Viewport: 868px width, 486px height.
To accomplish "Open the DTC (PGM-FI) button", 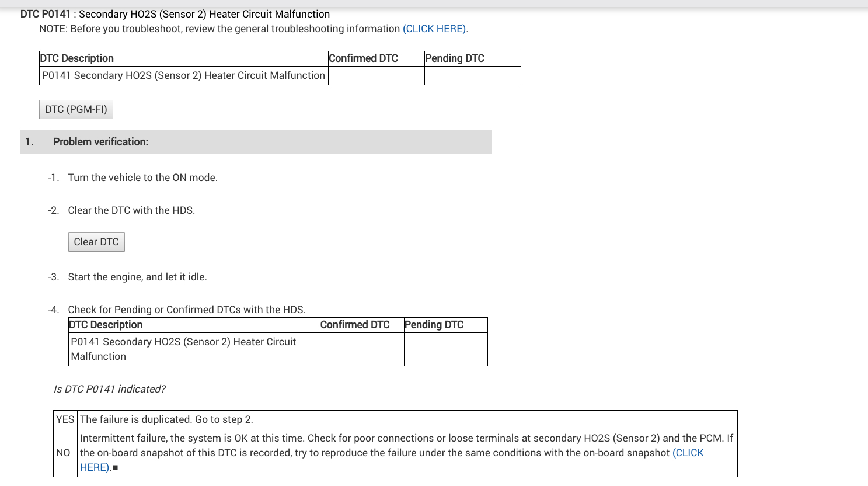I will (76, 109).
